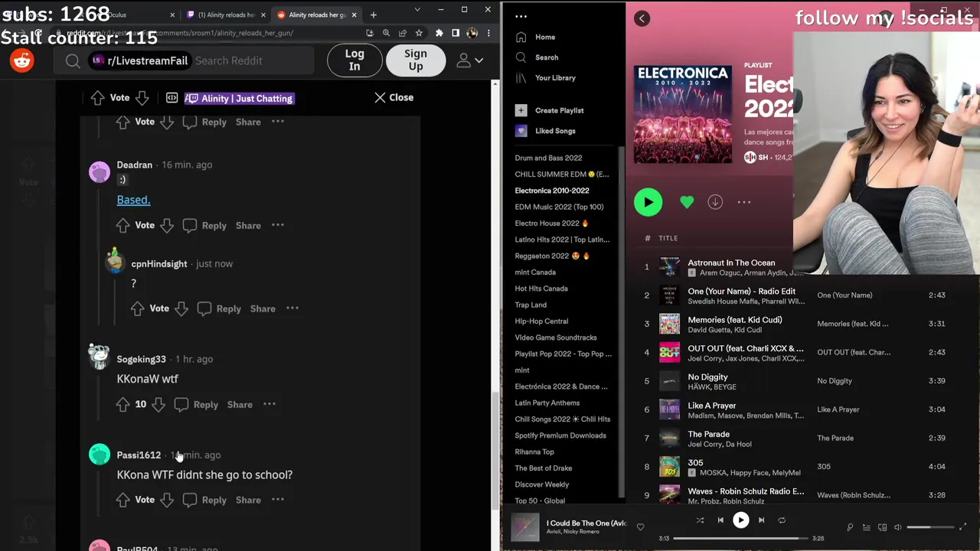Open Alinity Just Chatting flair

pos(240,98)
